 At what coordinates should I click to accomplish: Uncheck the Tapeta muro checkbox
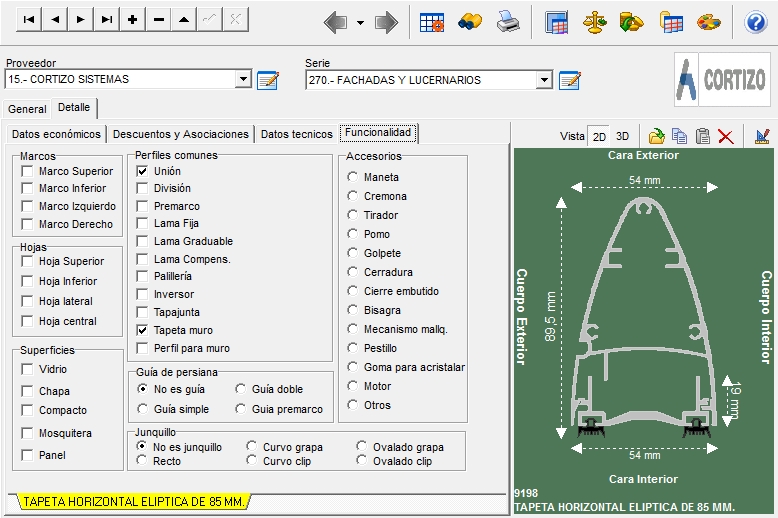(142, 330)
